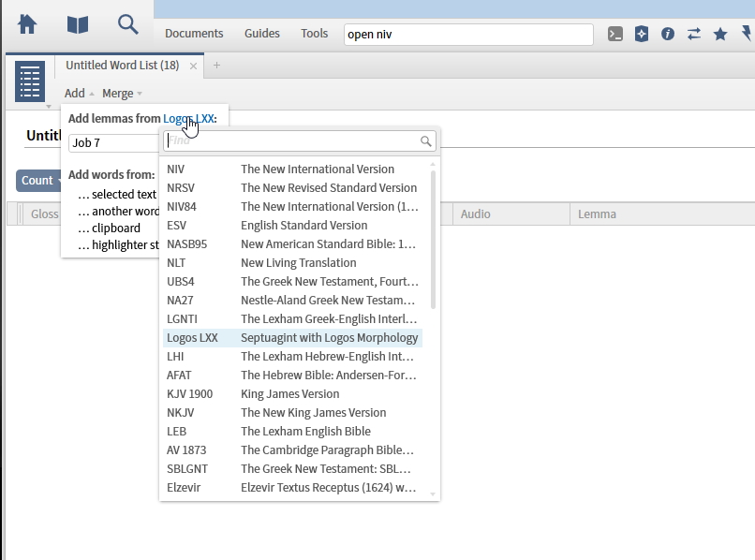Click the resource list scroll down arrow
Screen dimensions: 755x560
click(x=433, y=494)
